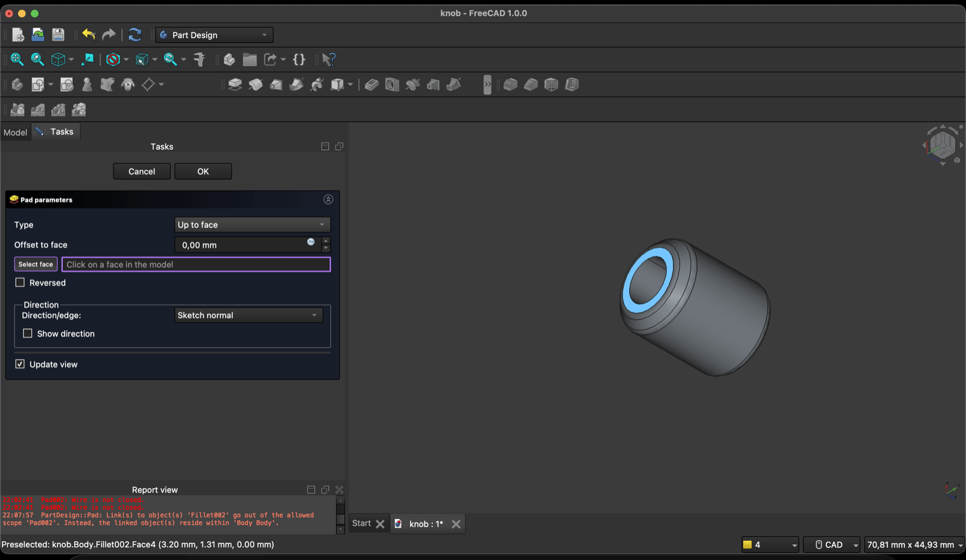966x560 pixels.
Task: Collapse the Pad parameters section
Action: tap(328, 199)
